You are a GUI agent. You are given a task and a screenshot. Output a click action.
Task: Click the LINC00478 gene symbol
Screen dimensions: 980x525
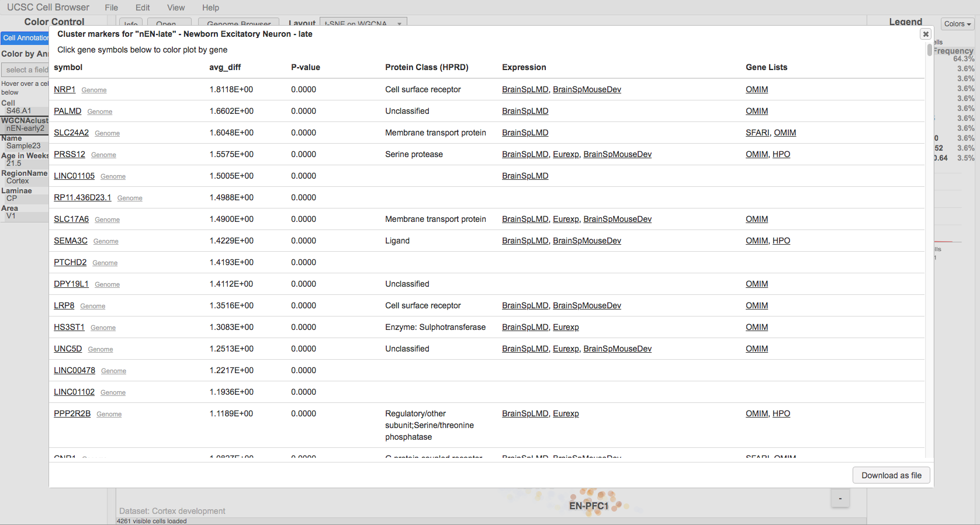[74, 370]
